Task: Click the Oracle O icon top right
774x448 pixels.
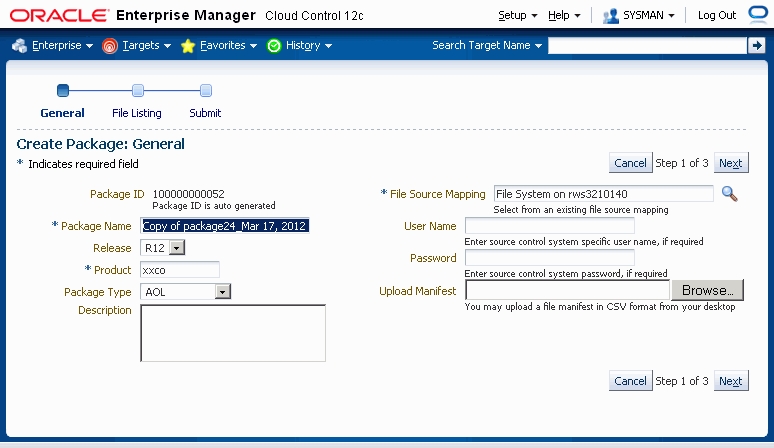Action: 758,13
